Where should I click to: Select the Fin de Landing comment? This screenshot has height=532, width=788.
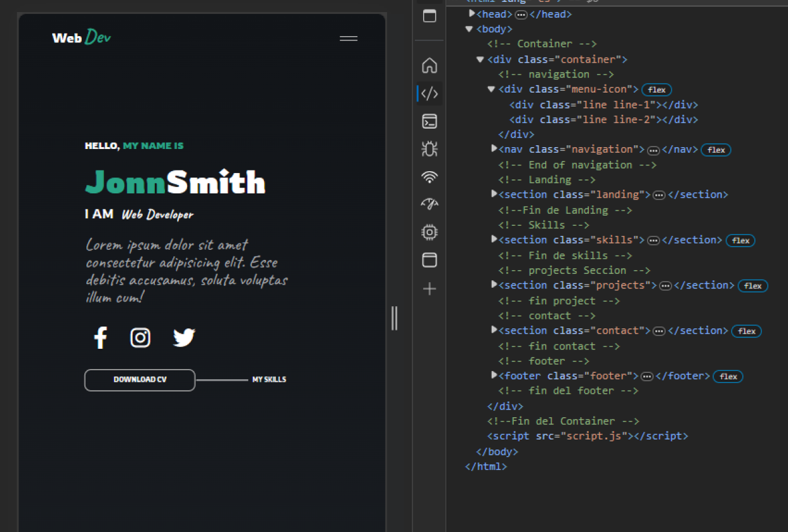(565, 210)
